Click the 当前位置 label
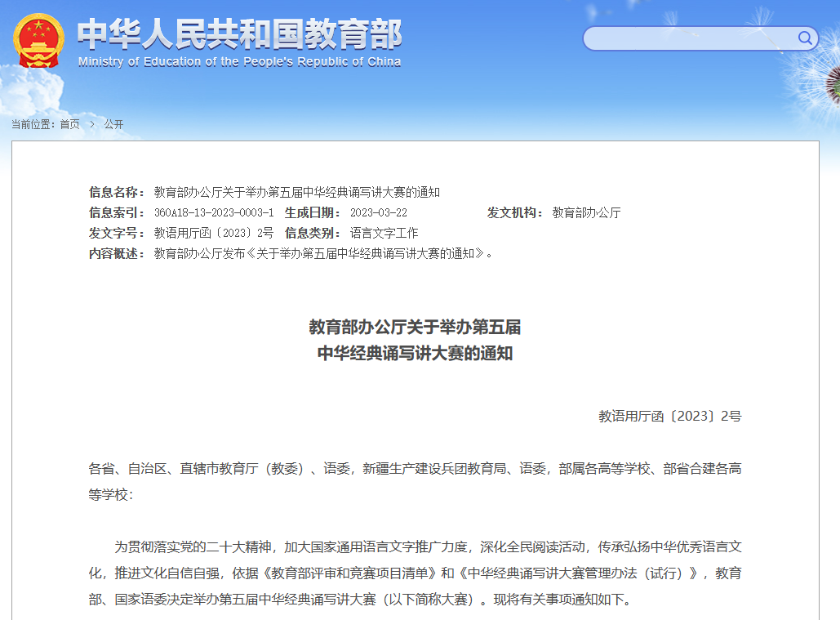Viewport: 840px width, 620px height. tap(33, 124)
